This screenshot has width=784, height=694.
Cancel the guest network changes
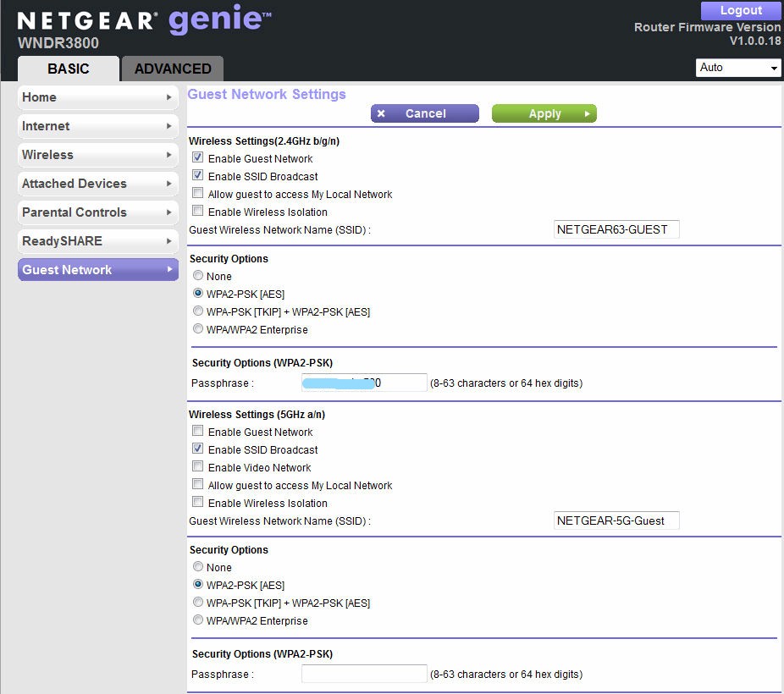(x=425, y=113)
